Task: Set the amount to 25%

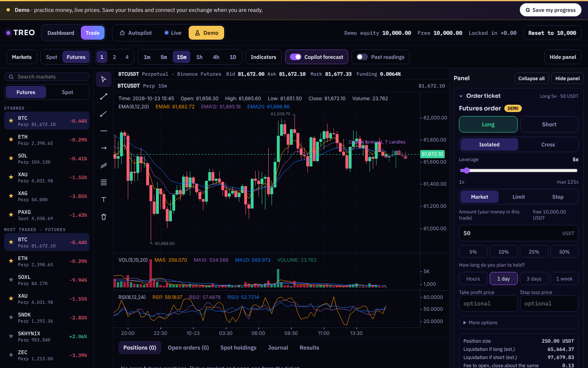Action: 534,252
